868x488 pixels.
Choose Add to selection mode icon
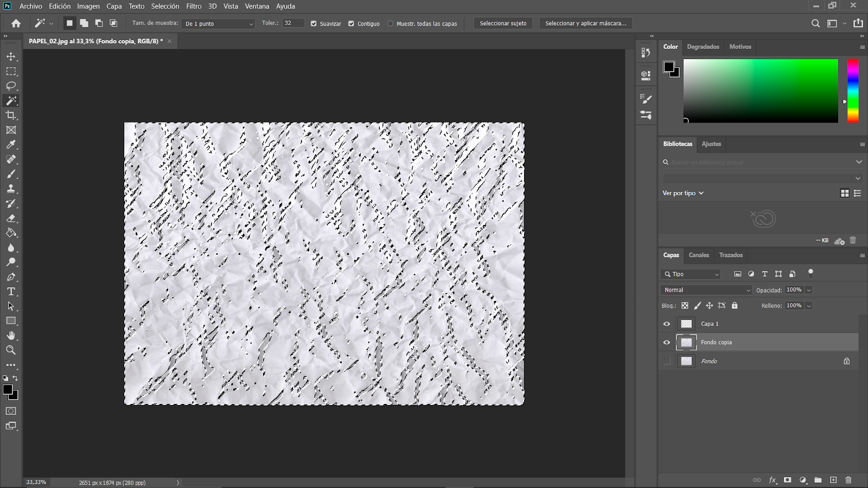coord(84,23)
